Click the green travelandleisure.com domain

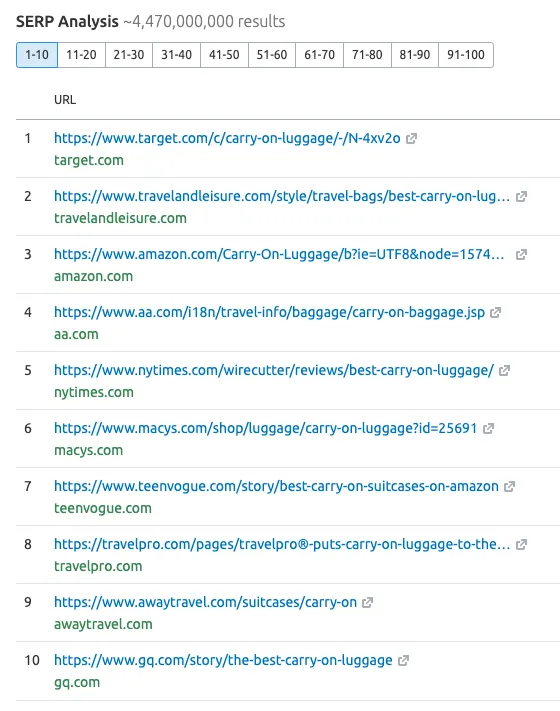(120, 218)
